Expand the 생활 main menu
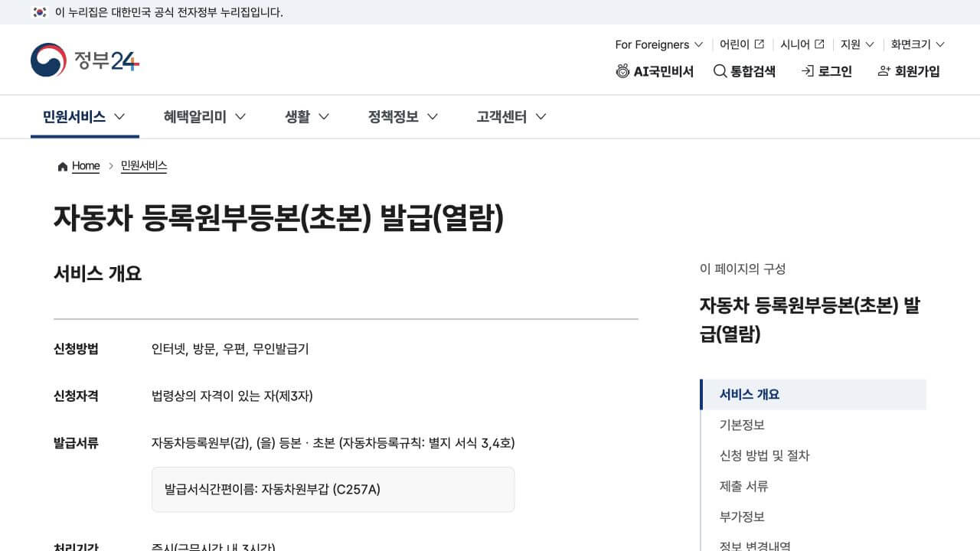Viewport: 980px width, 551px height. pos(307,116)
